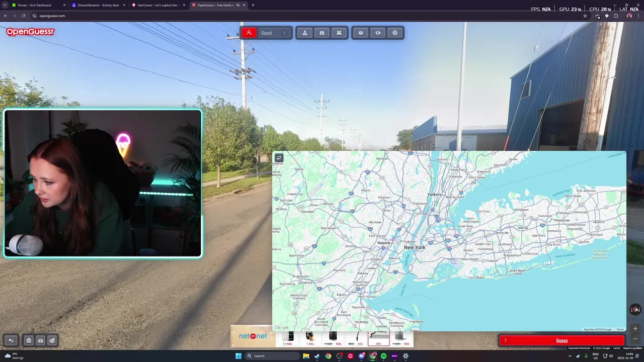Image resolution: width=644 pixels, height=362 pixels.
Task: Click the taskbar Search box
Action: pos(272,356)
